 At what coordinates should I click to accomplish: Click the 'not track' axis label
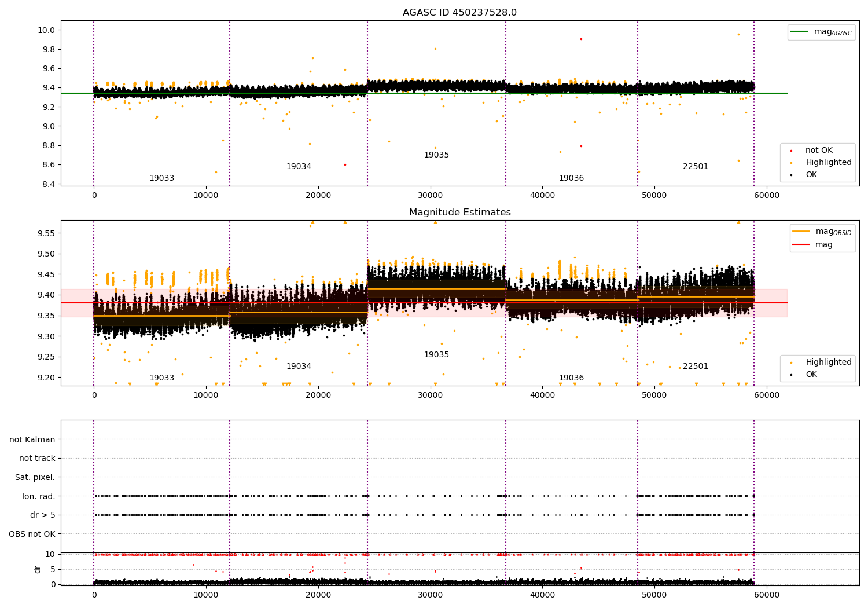37,459
